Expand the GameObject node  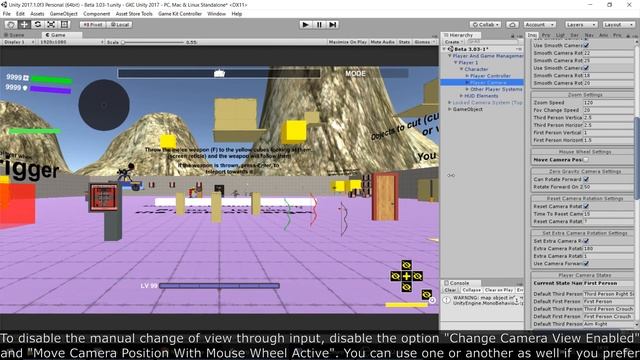coord(450,109)
